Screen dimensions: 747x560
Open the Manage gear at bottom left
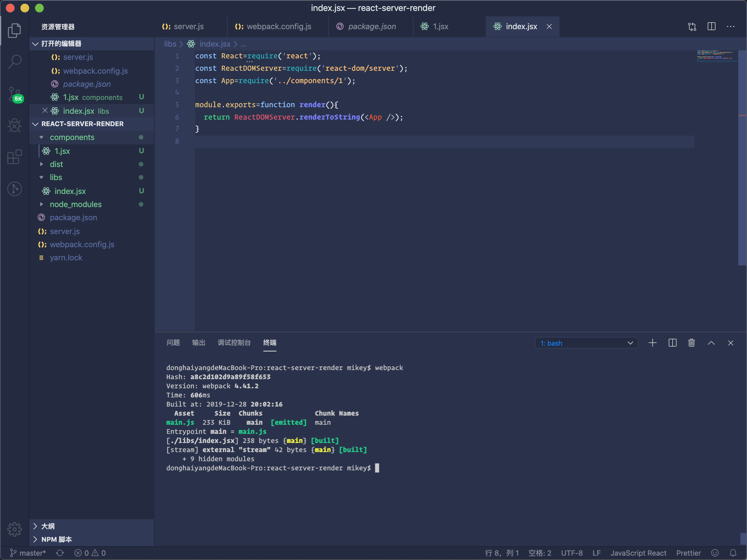coord(15,529)
